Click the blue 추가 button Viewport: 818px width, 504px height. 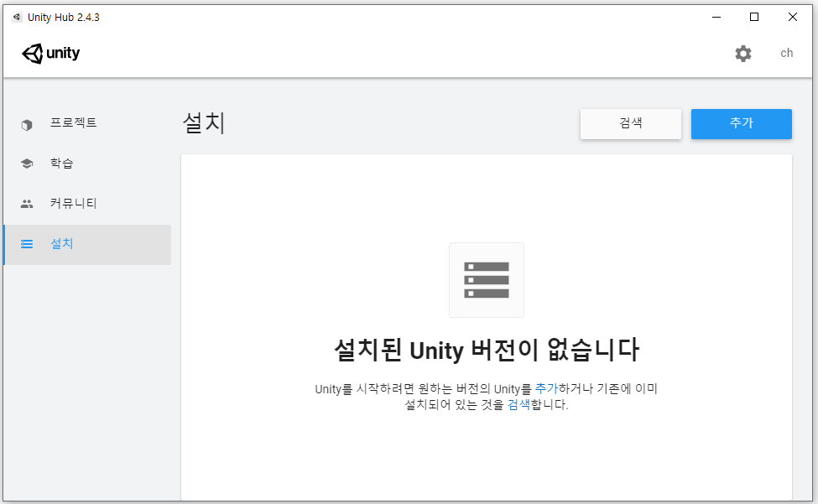click(x=742, y=124)
